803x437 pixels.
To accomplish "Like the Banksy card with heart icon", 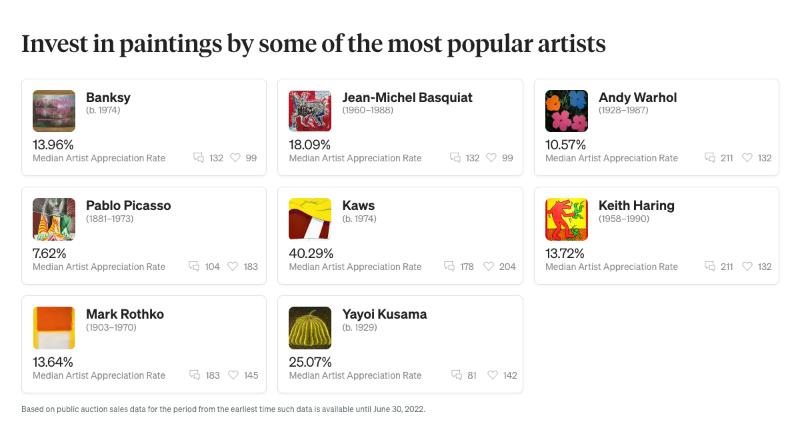I will pyautogui.click(x=235, y=158).
